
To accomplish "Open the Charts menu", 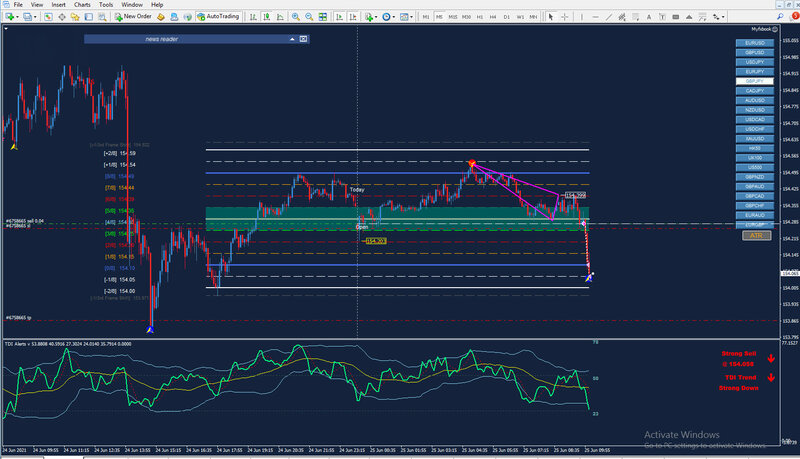I will coord(81,5).
